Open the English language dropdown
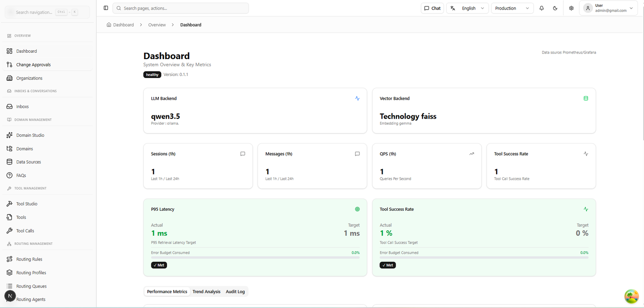644x308 pixels. [x=468, y=8]
